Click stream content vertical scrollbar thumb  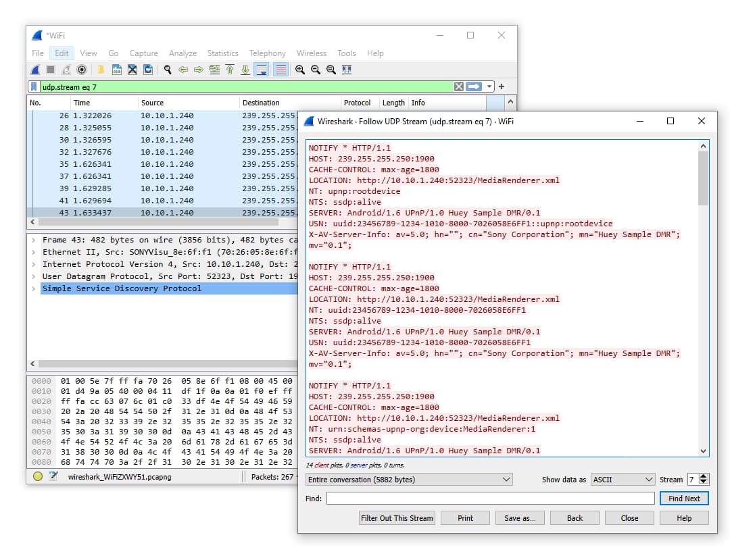[703, 178]
